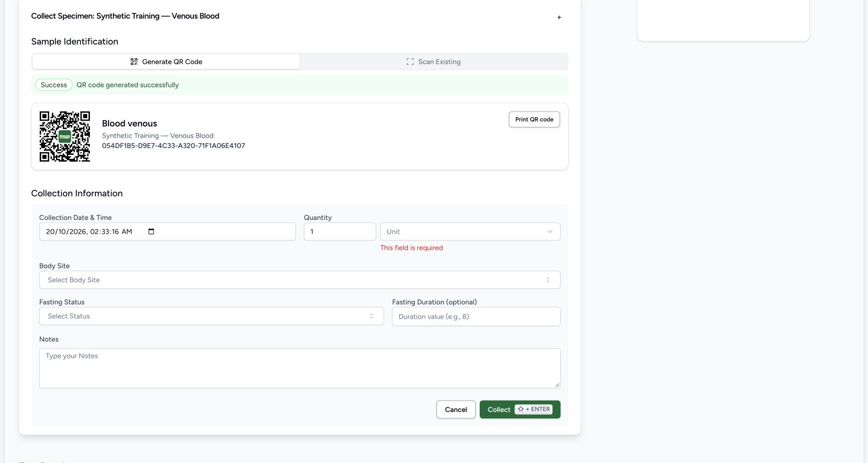Viewport: 868px width, 463px height.
Task: Click the green Collect button
Action: pos(520,410)
